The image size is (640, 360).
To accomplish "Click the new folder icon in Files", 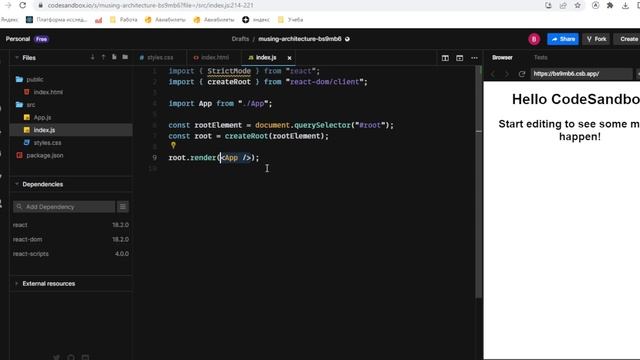I will pos(125,57).
